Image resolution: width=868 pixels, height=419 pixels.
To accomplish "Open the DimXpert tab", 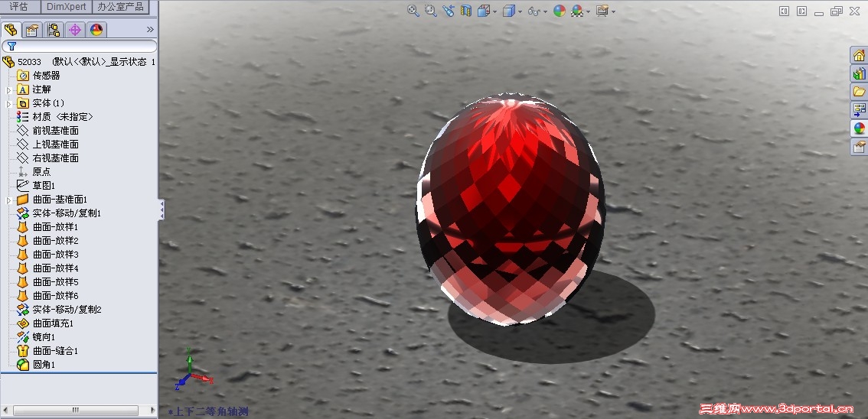I will [x=65, y=7].
